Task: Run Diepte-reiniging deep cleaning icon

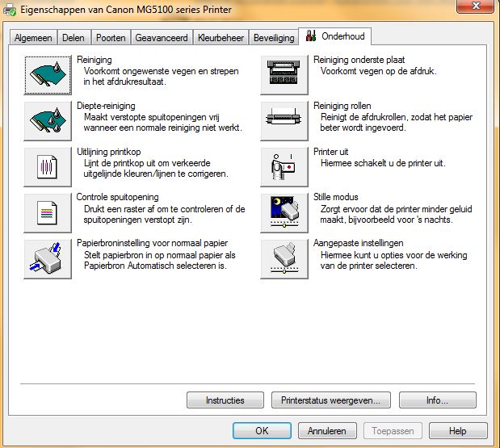Action: point(48,121)
